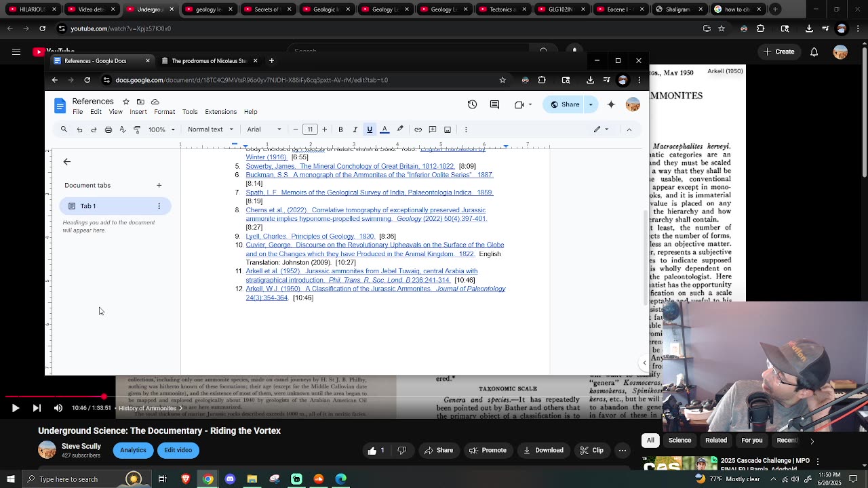Click the insert image icon

(x=448, y=129)
